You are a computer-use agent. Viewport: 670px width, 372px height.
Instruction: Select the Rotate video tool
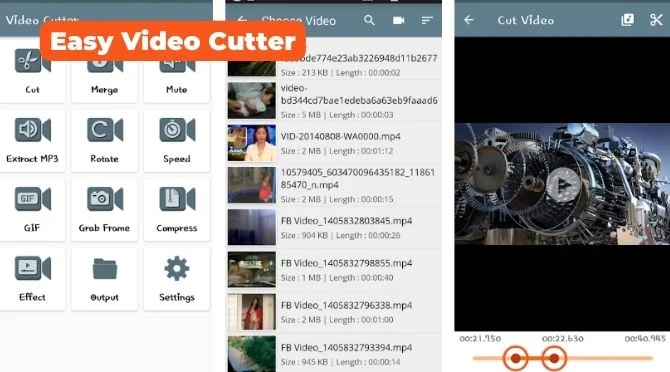104,141
